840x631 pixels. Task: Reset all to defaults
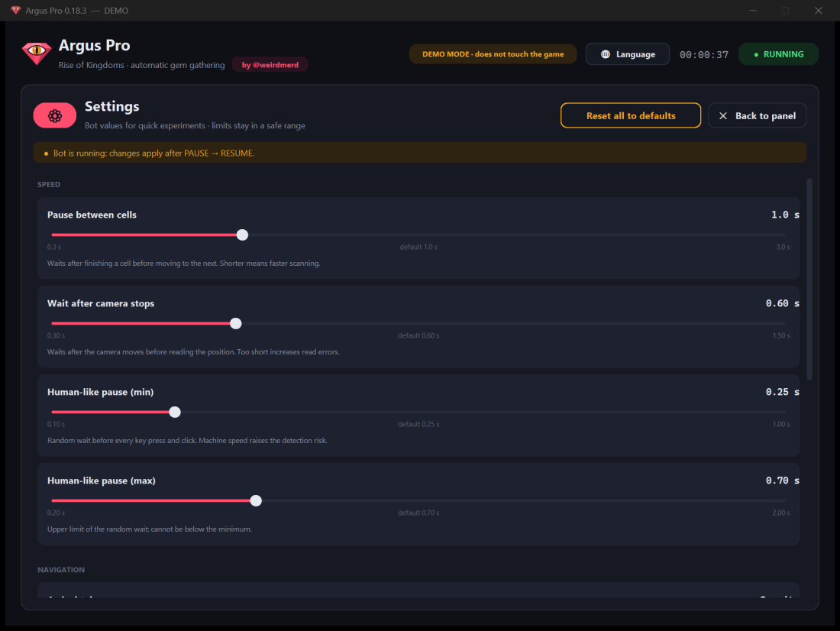pos(631,115)
